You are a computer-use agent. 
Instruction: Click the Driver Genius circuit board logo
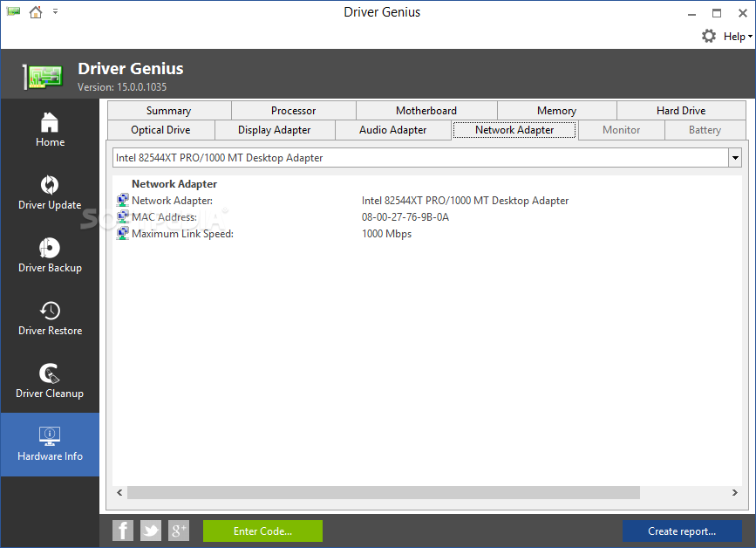point(44,76)
